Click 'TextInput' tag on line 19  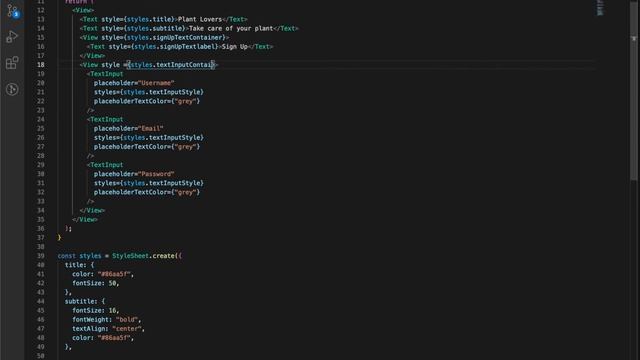click(107, 74)
